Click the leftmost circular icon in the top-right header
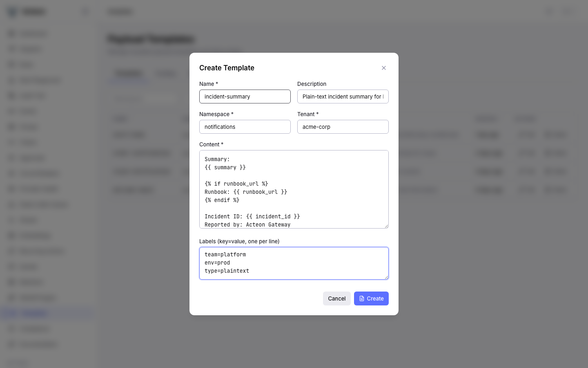Viewport: 588px width, 368px height. [x=549, y=11]
